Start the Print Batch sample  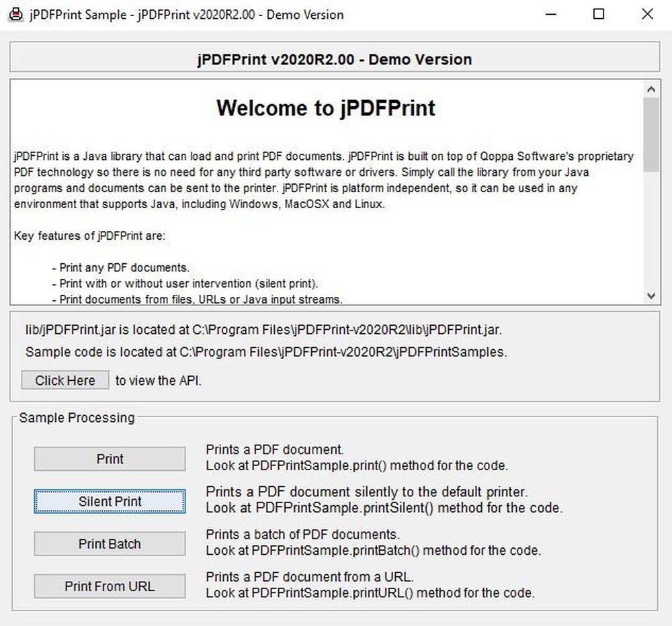click(x=110, y=544)
